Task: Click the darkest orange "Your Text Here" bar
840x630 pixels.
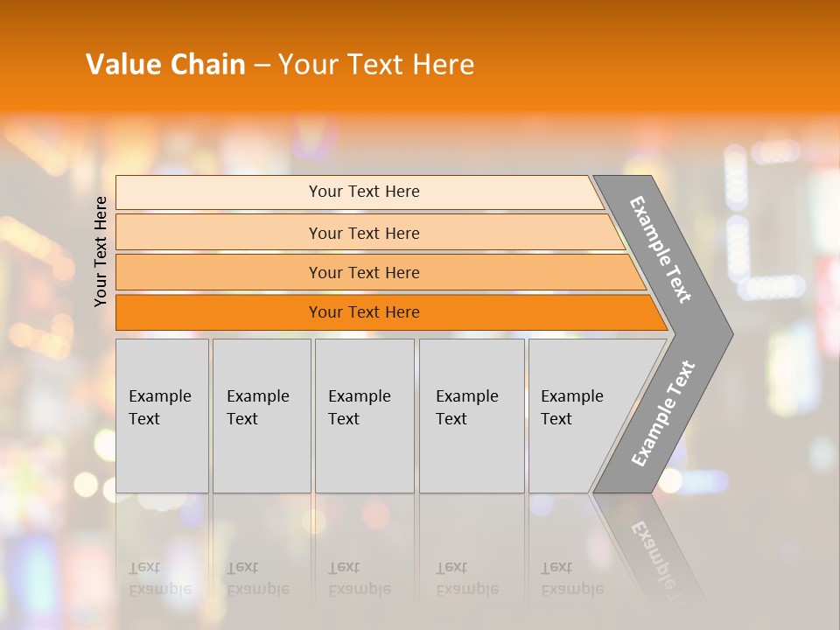Action: click(363, 312)
